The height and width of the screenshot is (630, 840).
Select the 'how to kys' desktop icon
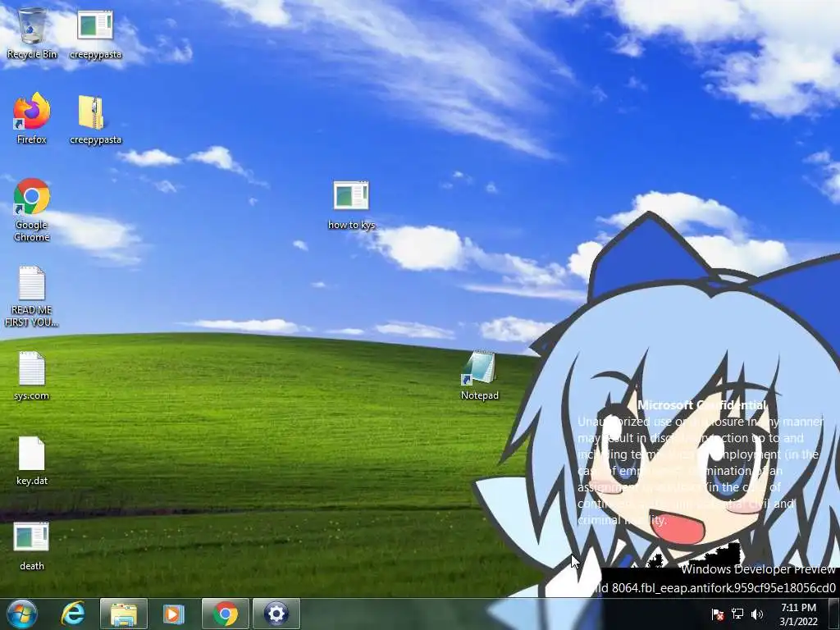pos(351,205)
